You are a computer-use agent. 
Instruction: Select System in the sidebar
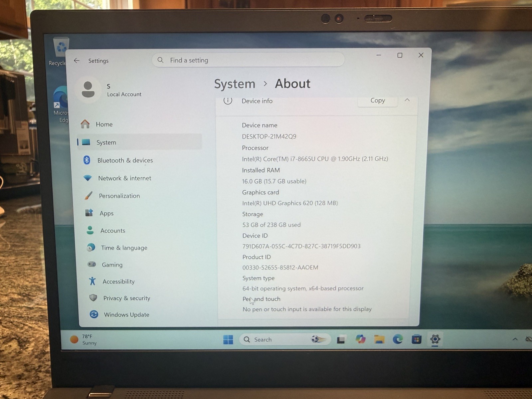click(x=139, y=142)
